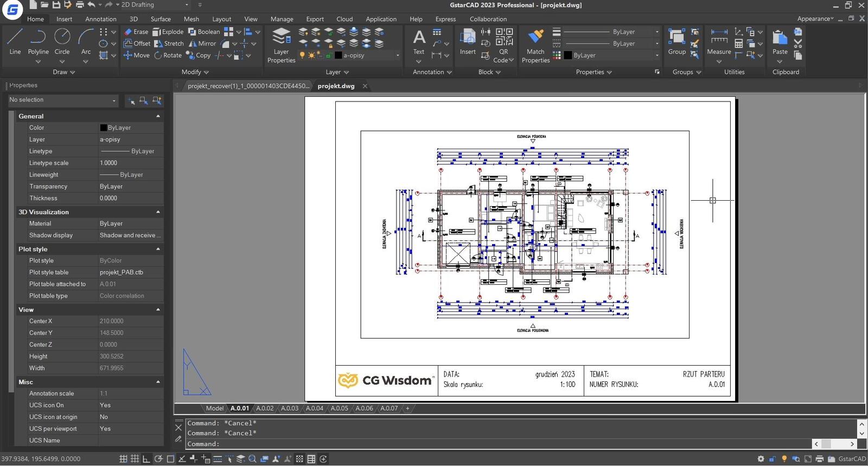Open the Annotation ribbon tab
Screen dimensions: 868x466
tap(100, 19)
